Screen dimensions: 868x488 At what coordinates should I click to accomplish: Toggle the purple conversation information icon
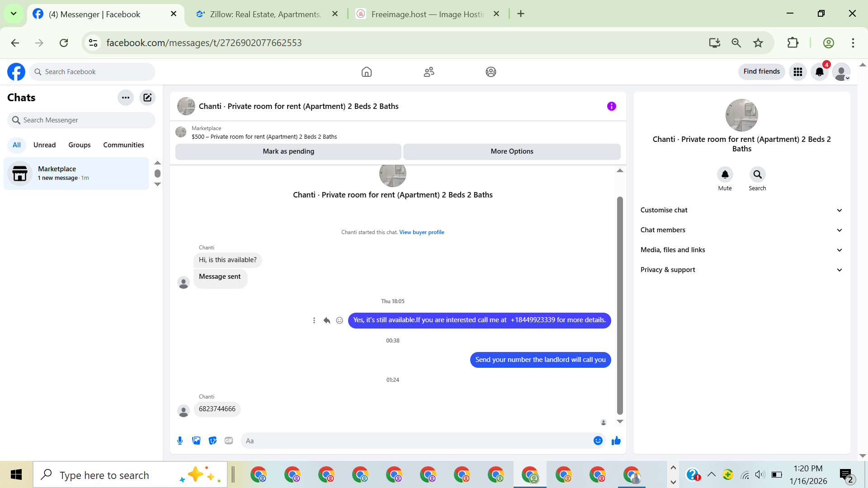point(611,106)
